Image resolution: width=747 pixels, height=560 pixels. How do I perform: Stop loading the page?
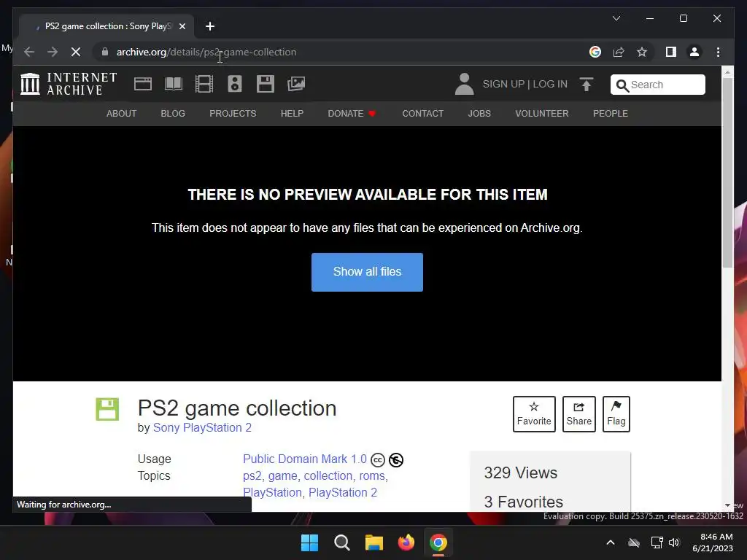(76, 52)
